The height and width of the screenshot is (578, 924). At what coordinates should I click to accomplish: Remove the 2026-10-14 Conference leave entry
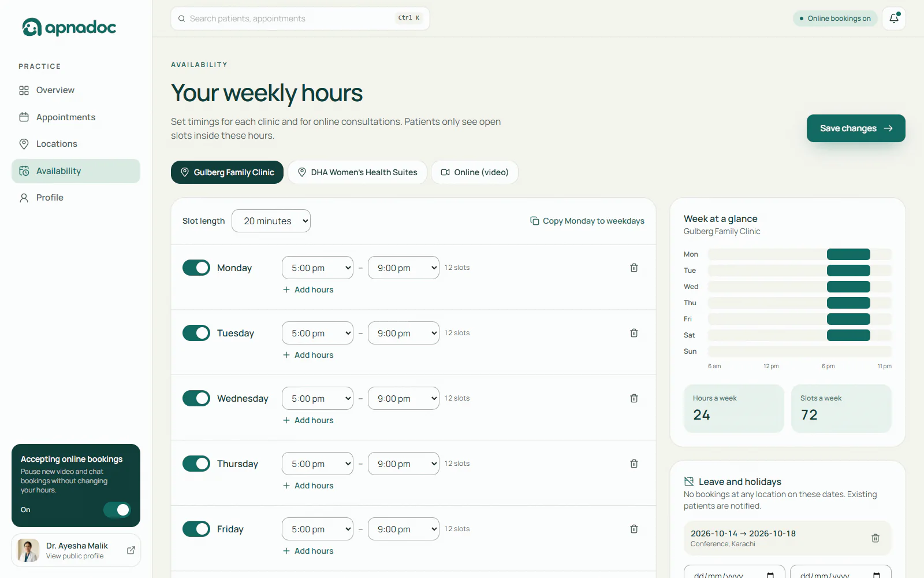point(875,538)
